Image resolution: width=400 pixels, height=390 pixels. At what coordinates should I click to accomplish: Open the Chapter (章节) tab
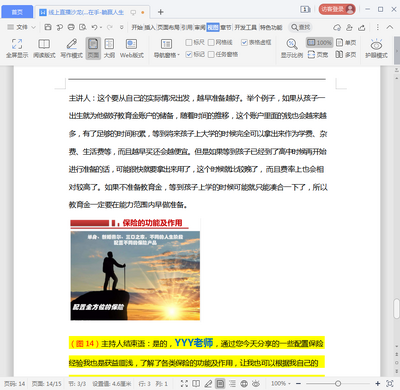[x=226, y=27]
